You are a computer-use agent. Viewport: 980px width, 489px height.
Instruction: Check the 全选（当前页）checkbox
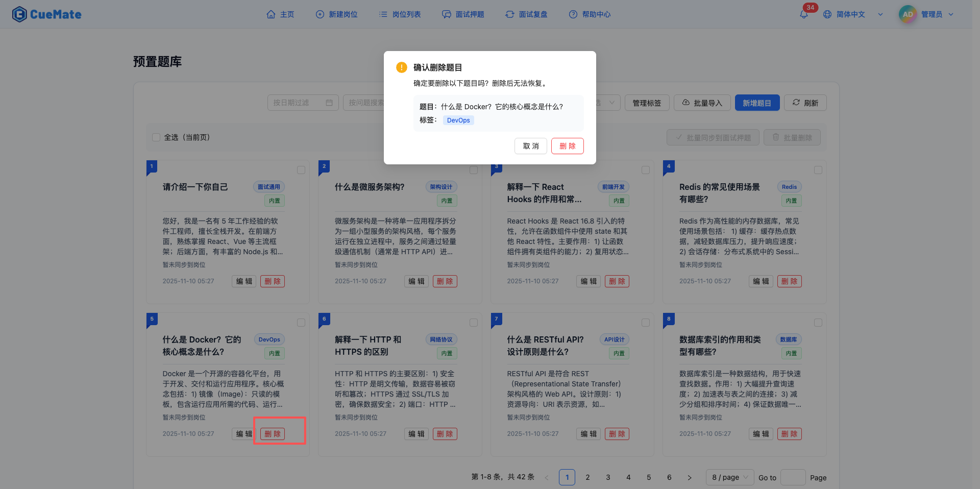(x=156, y=137)
